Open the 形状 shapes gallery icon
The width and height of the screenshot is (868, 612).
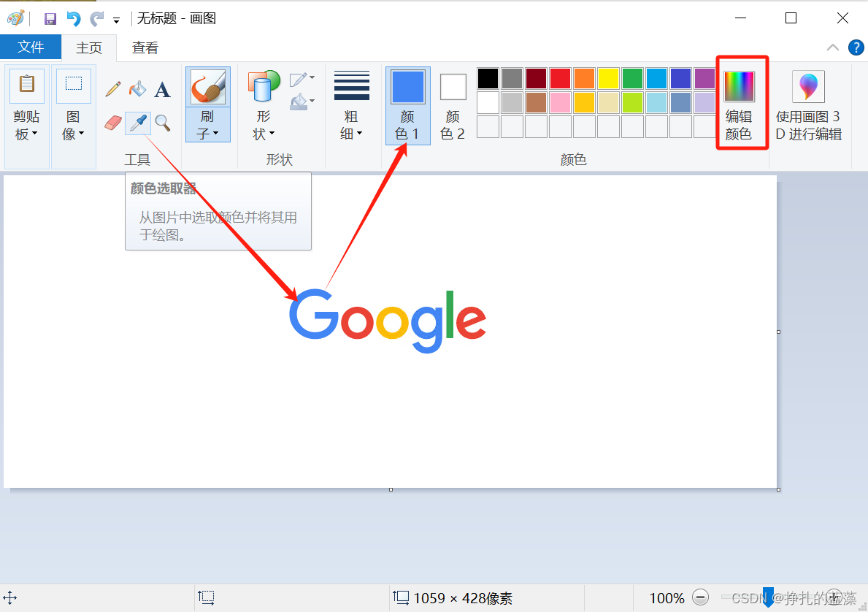coord(264,86)
